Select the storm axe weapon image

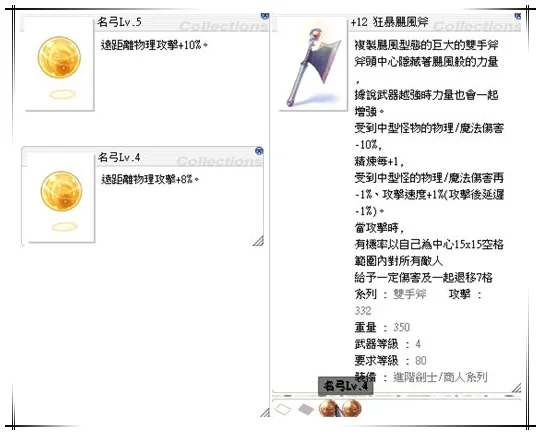[312, 66]
